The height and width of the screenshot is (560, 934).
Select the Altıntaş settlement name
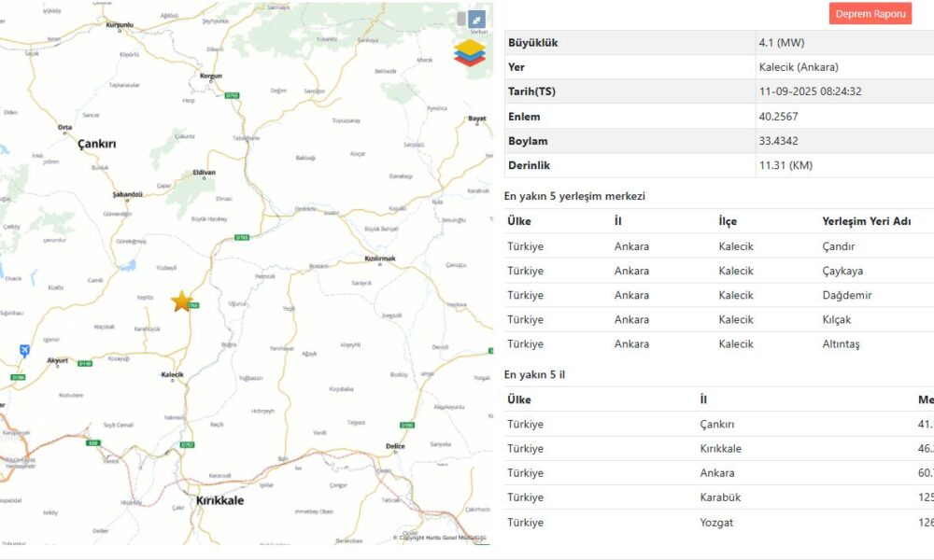point(841,343)
